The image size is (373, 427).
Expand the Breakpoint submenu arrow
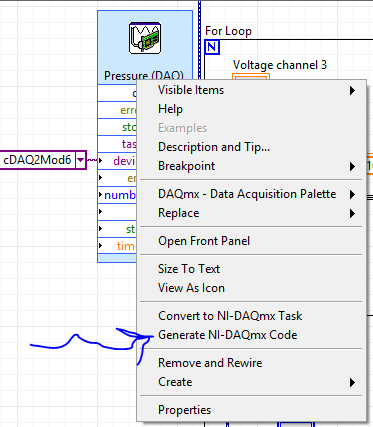(352, 166)
